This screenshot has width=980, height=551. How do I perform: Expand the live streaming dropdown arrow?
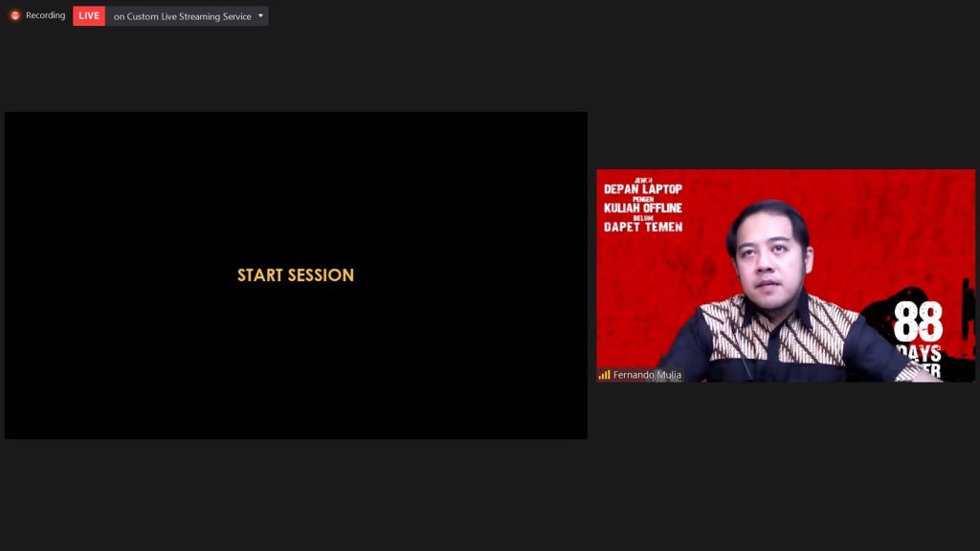[x=260, y=15]
